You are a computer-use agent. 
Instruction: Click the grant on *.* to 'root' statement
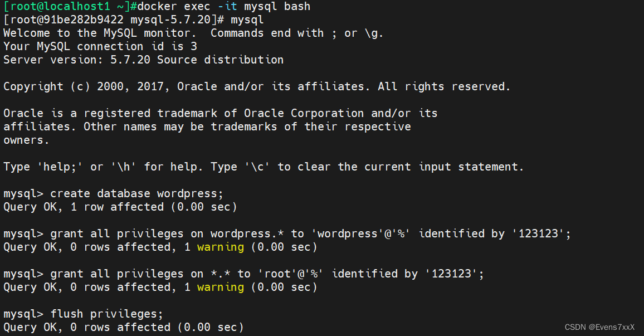[x=267, y=274]
